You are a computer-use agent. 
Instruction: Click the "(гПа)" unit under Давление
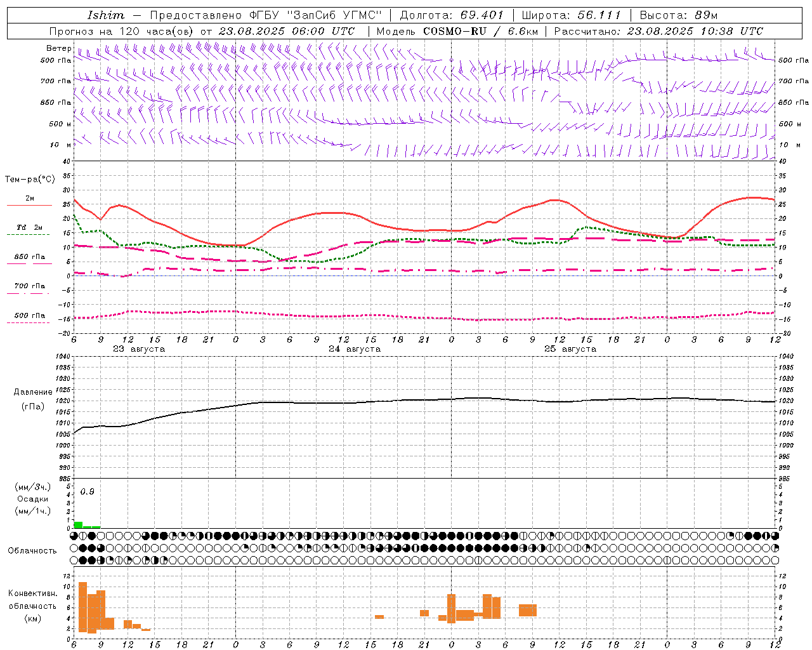pyautogui.click(x=33, y=407)
